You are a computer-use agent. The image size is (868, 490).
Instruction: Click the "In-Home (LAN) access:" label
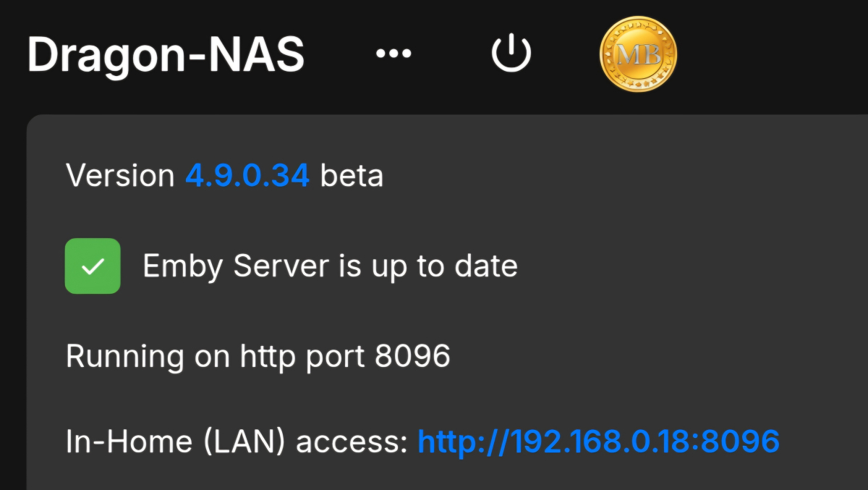point(237,441)
